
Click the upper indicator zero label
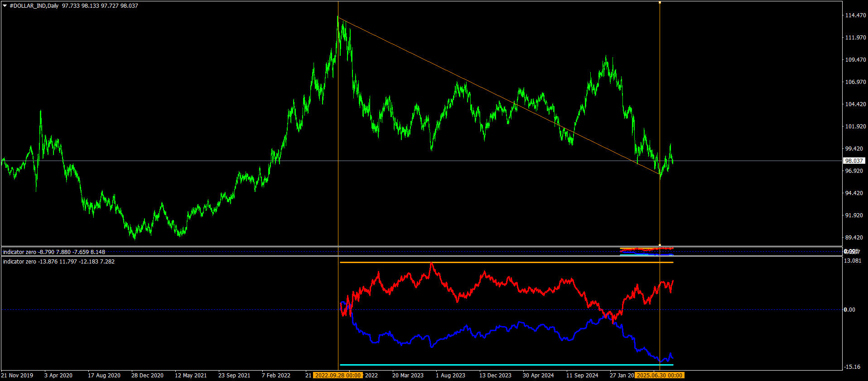[x=19, y=252]
